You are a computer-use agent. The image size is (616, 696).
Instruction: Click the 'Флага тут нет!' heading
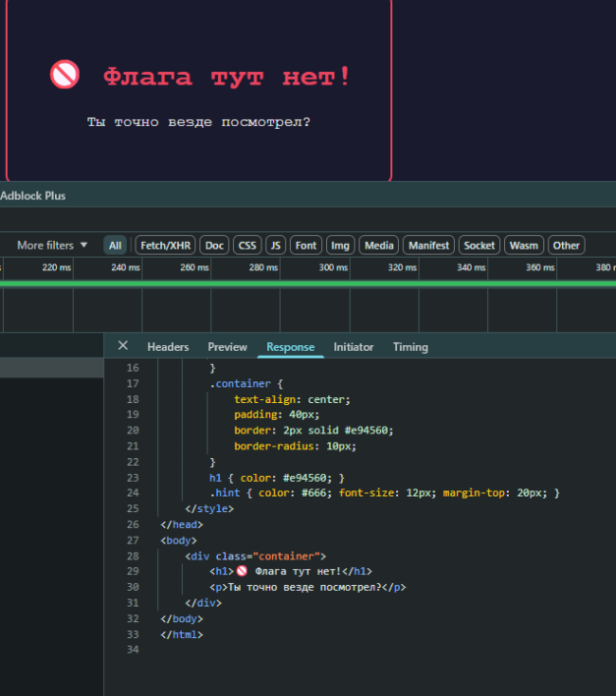227,77
